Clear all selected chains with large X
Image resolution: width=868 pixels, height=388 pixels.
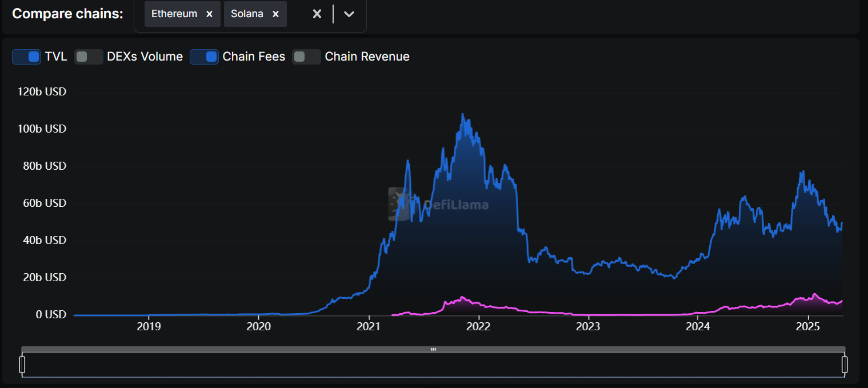tap(317, 14)
